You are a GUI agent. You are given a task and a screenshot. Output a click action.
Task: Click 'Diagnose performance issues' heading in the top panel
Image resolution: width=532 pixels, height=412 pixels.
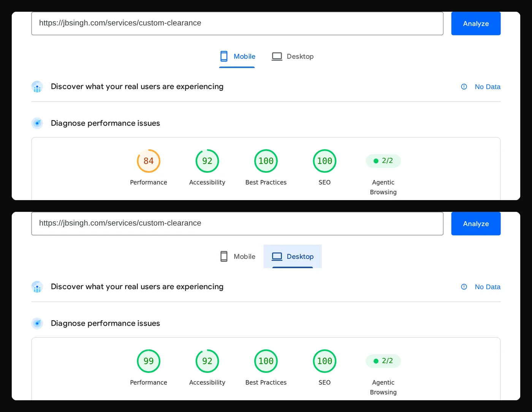pyautogui.click(x=105, y=123)
